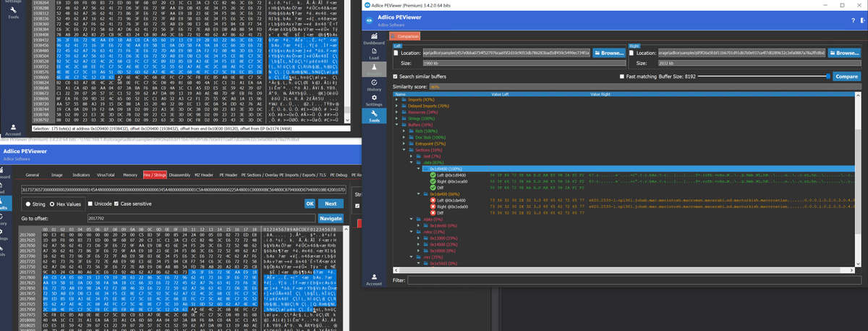Click the folder icon of the Resources node
Screen dimensions: 868x331
403,114
